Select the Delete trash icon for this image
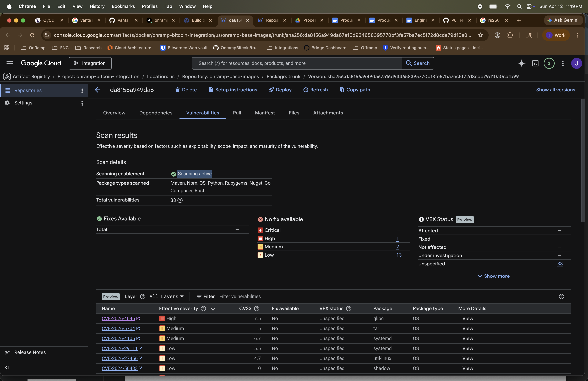 pyautogui.click(x=178, y=90)
